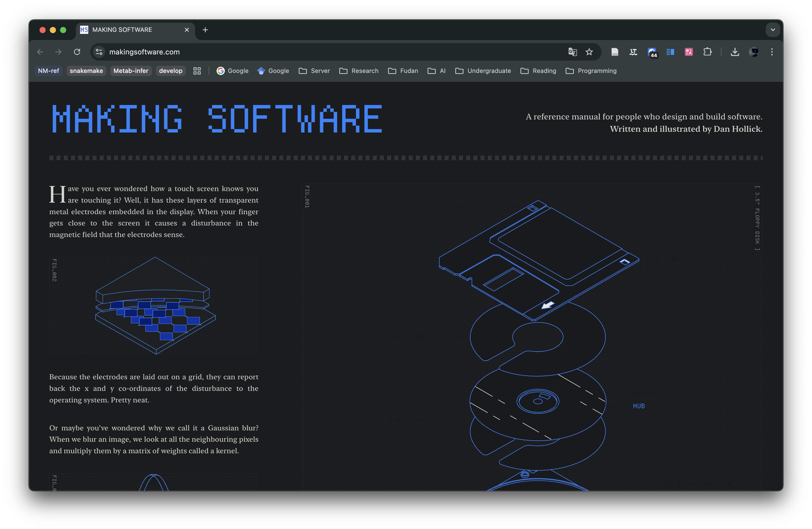Open the second Google bookmark with blue icon
Screen dimensions: 812x529
point(273,71)
